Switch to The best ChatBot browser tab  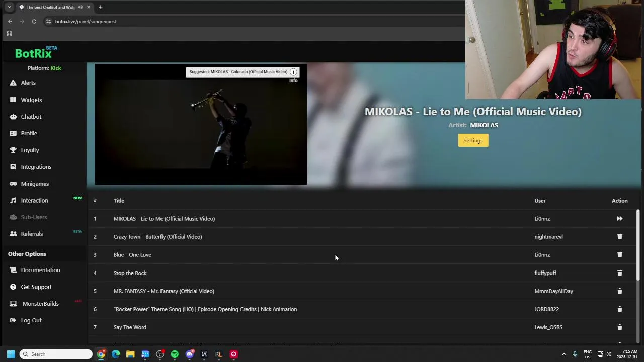pyautogui.click(x=54, y=7)
